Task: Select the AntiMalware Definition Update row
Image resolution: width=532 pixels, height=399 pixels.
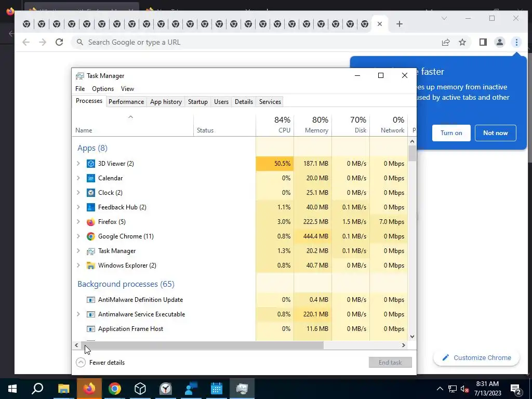Action: coord(240,300)
